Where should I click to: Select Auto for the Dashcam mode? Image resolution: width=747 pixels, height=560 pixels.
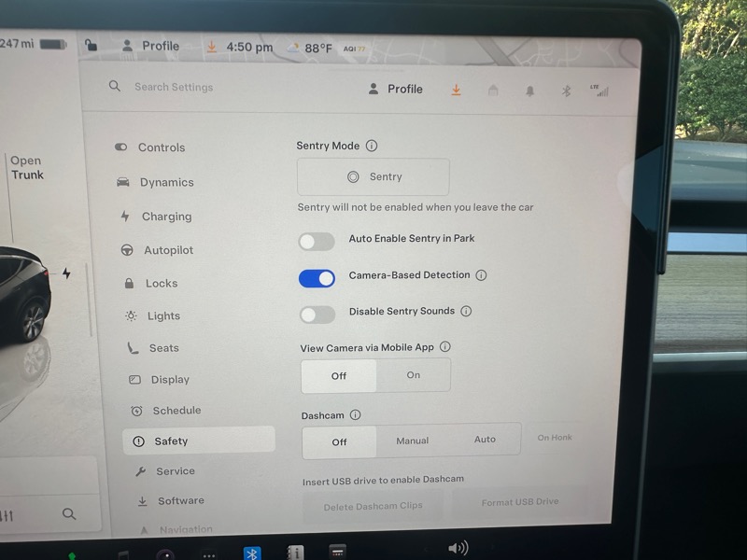point(485,440)
